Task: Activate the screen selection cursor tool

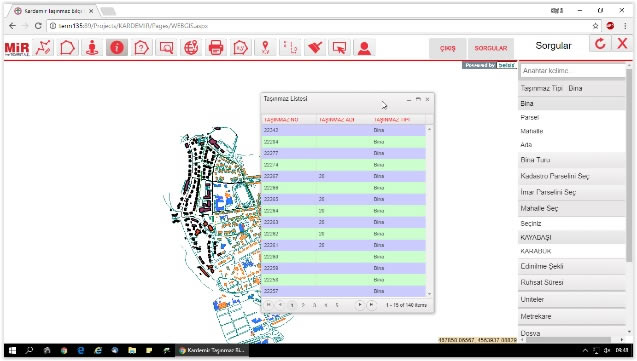Action: (340, 48)
